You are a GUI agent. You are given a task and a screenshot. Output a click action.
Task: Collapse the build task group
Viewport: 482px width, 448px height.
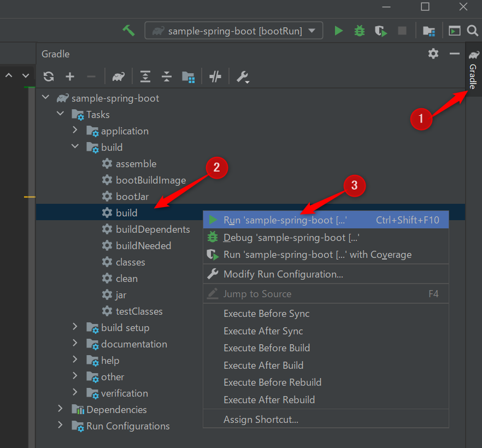click(75, 146)
